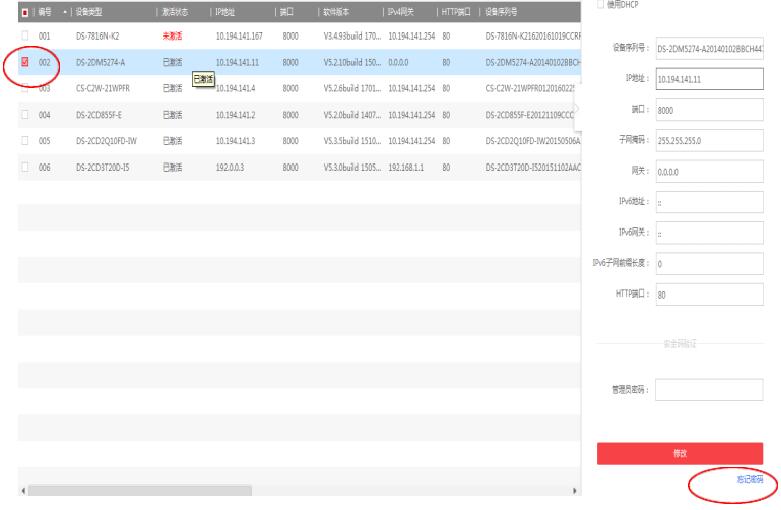Collapse the side panel with the arrow handle
781x510 pixels.
click(x=577, y=106)
